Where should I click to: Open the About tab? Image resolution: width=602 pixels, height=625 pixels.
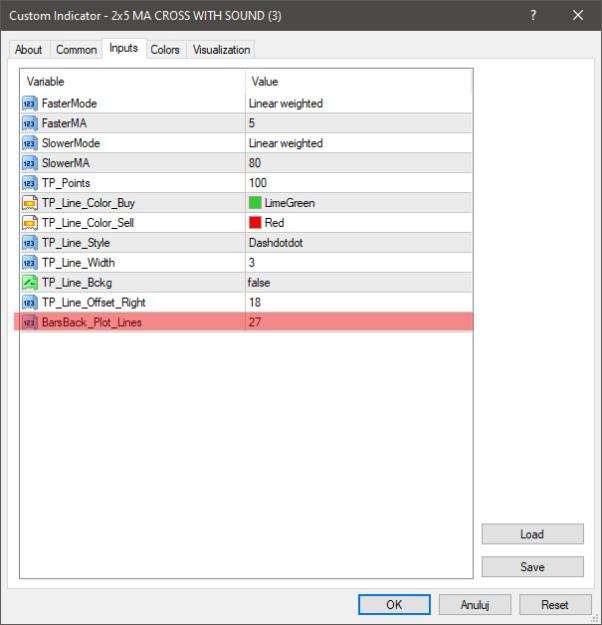tap(29, 50)
